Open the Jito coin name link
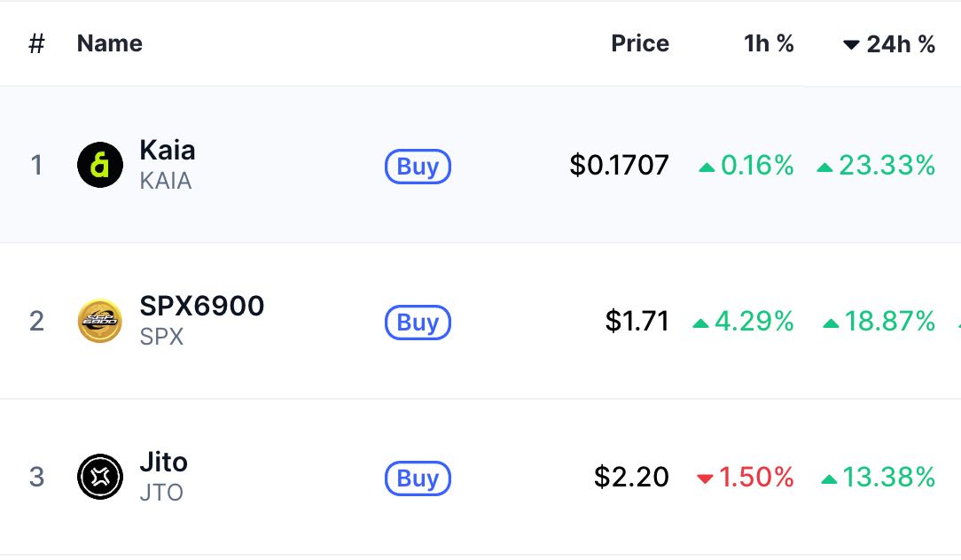The image size is (961, 560). (x=163, y=462)
